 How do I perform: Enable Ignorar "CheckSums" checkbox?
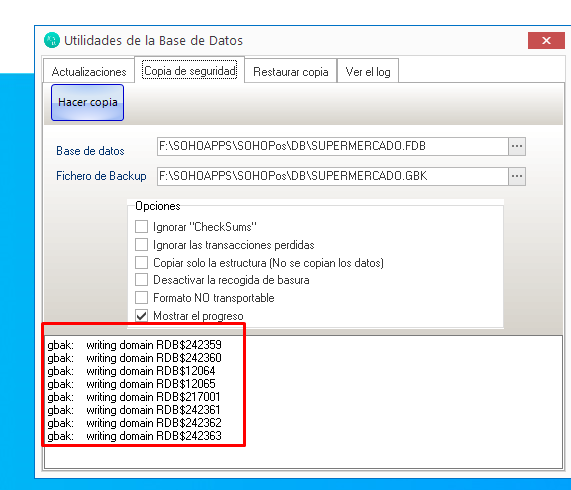pos(141,226)
